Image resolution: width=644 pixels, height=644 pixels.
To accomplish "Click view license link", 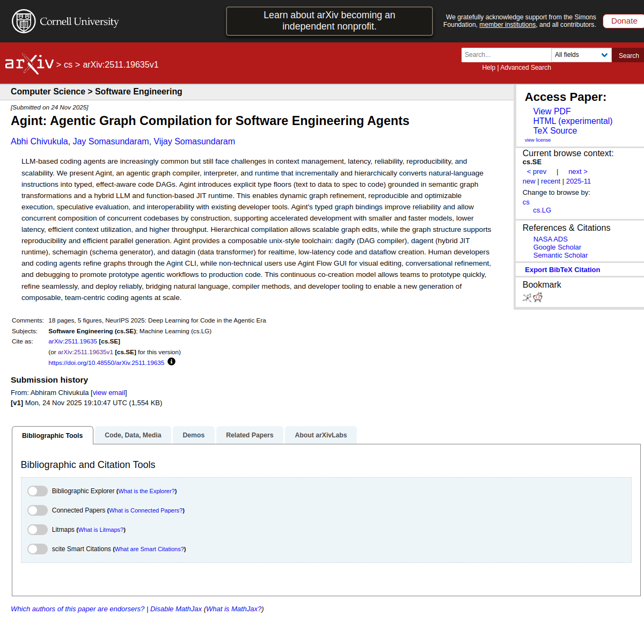I will pyautogui.click(x=538, y=140).
